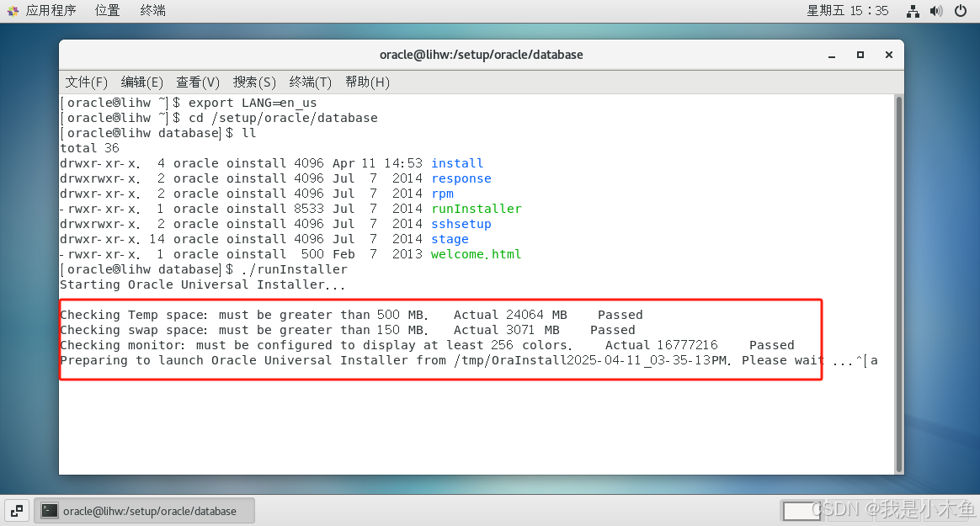Screen dimensions: 980x526
Task: Click 'Starting Oracle Universal Installer...' line
Action: point(203,284)
